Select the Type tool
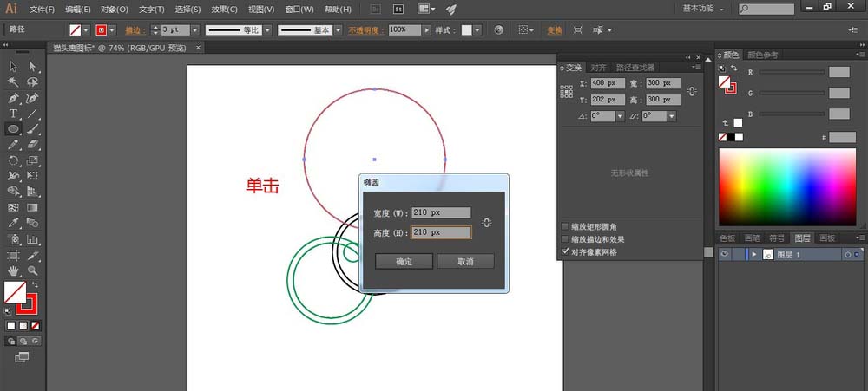The width and height of the screenshot is (868, 391). point(13,114)
